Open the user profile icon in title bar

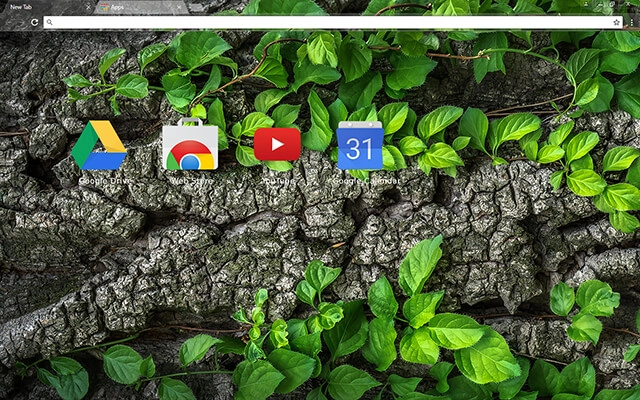pyautogui.click(x=587, y=4)
